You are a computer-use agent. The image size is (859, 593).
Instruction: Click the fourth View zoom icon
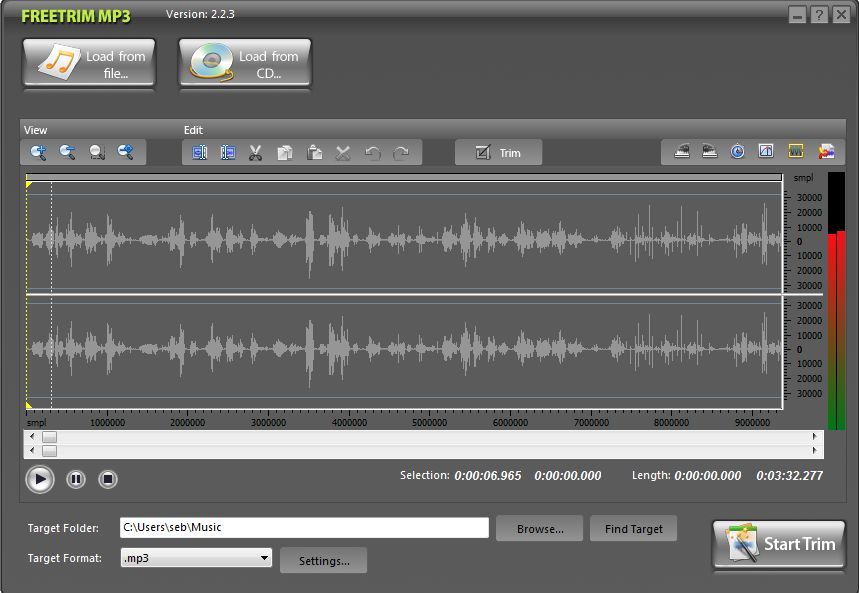pyautogui.click(x=126, y=152)
